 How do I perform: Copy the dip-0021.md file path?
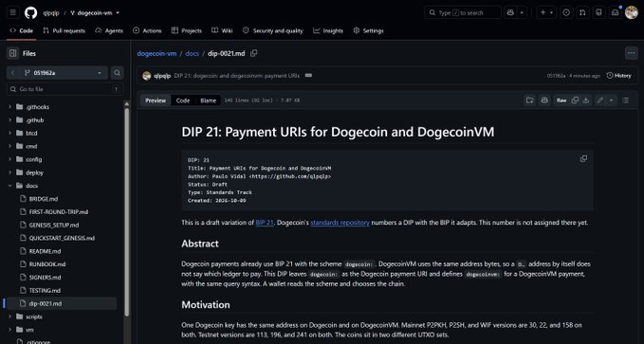(x=254, y=53)
